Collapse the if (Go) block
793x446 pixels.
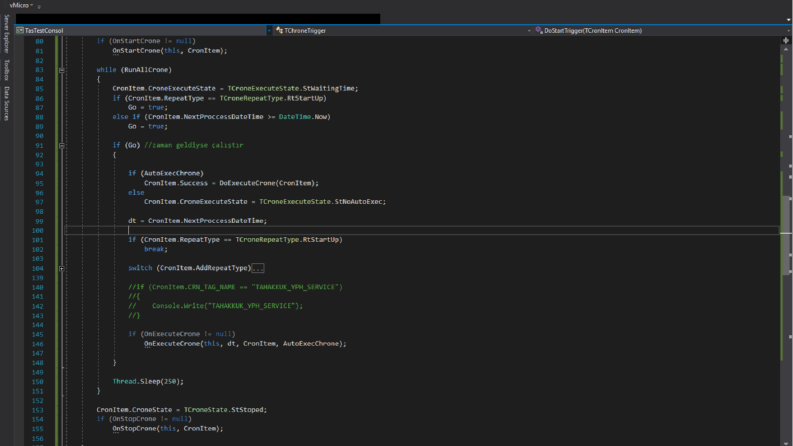62,145
